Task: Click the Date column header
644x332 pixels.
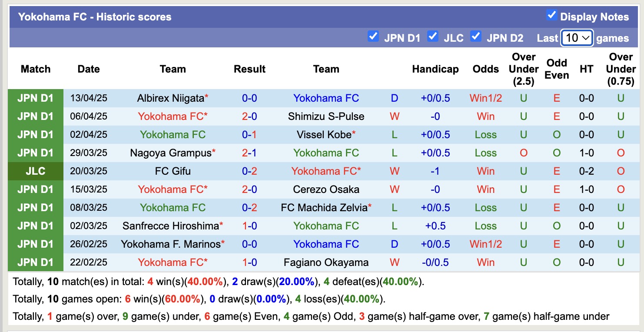Action: point(88,69)
